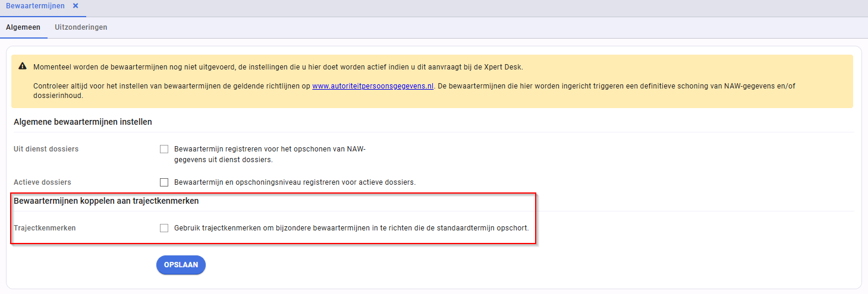Enable Uit dienst dossiers bewaartermijn checkbox
The image size is (868, 294).
coord(164,149)
